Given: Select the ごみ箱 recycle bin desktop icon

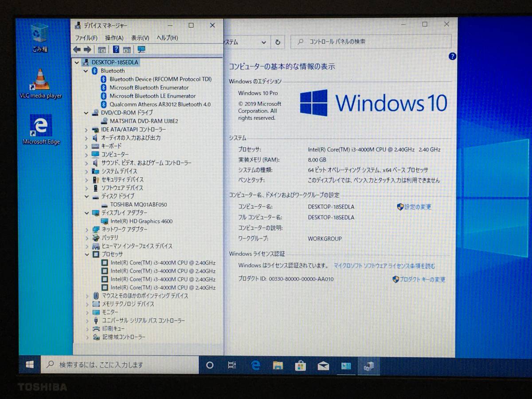Looking at the screenshot, I should (x=39, y=37).
